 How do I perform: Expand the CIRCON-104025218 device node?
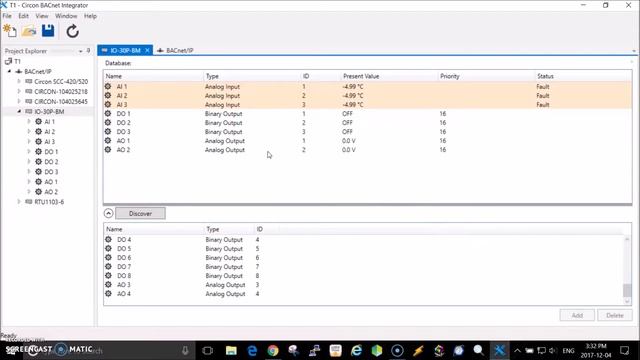(19, 91)
